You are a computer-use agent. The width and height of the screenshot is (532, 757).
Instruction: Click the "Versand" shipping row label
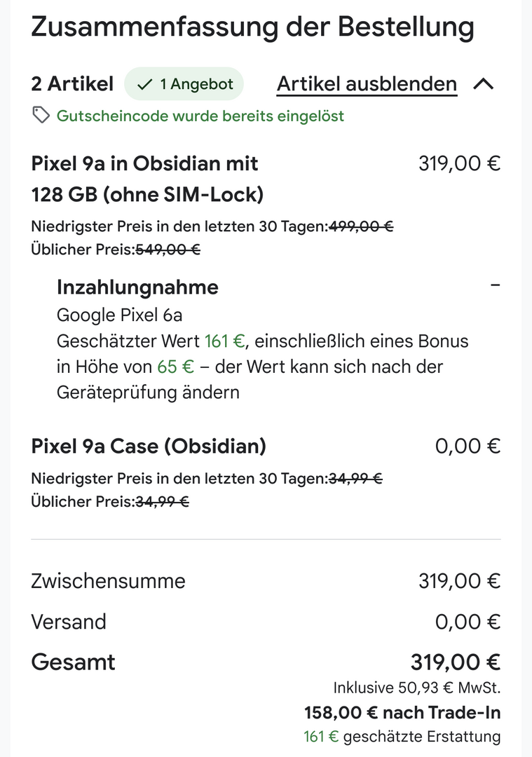[69, 622]
